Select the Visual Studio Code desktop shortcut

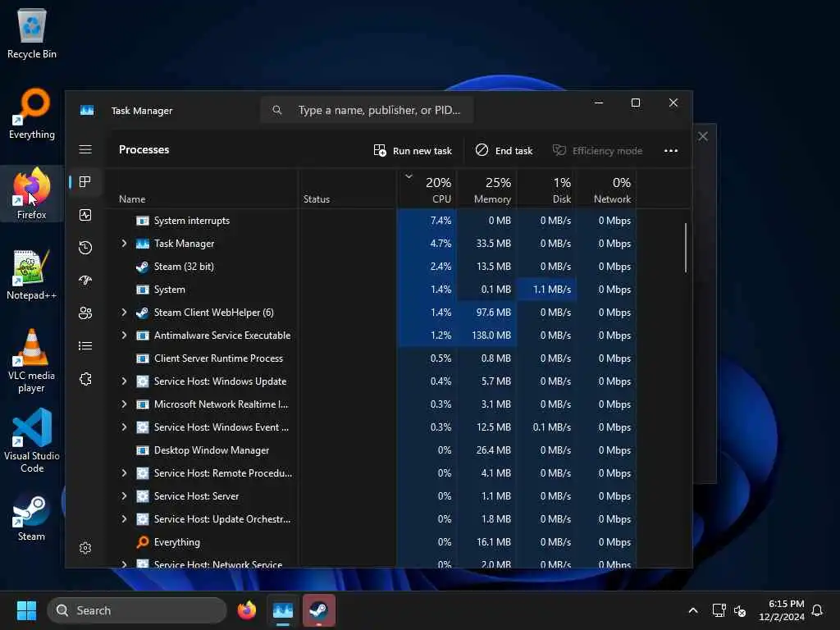(x=32, y=441)
